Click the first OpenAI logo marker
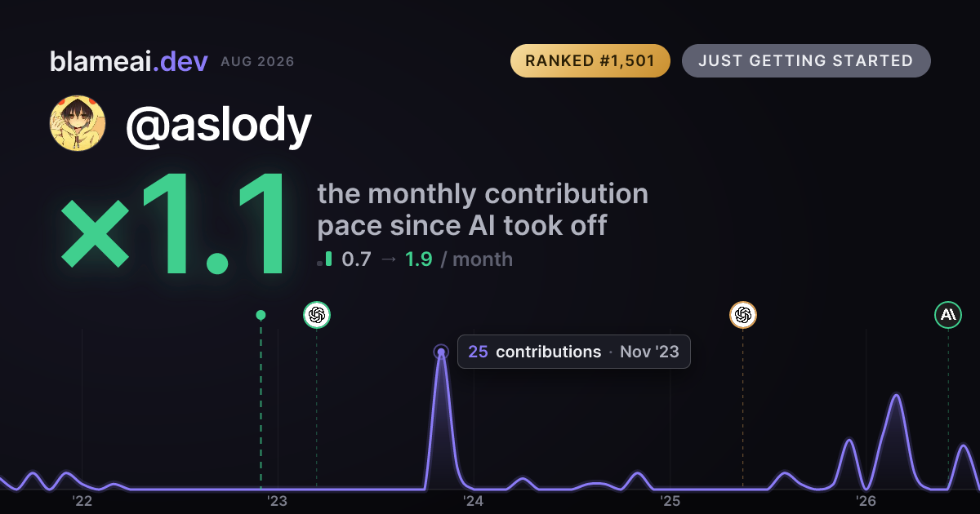The image size is (980, 514). [x=317, y=315]
